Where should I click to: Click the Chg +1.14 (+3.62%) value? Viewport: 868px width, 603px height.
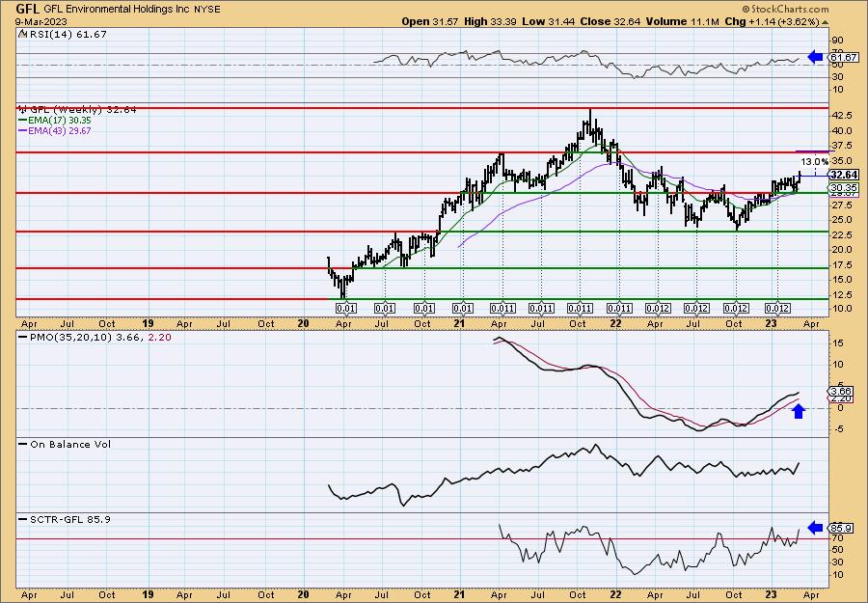click(772, 21)
